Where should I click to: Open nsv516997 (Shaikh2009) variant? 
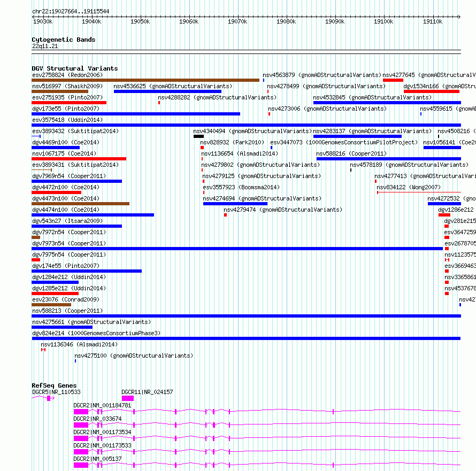point(67,86)
